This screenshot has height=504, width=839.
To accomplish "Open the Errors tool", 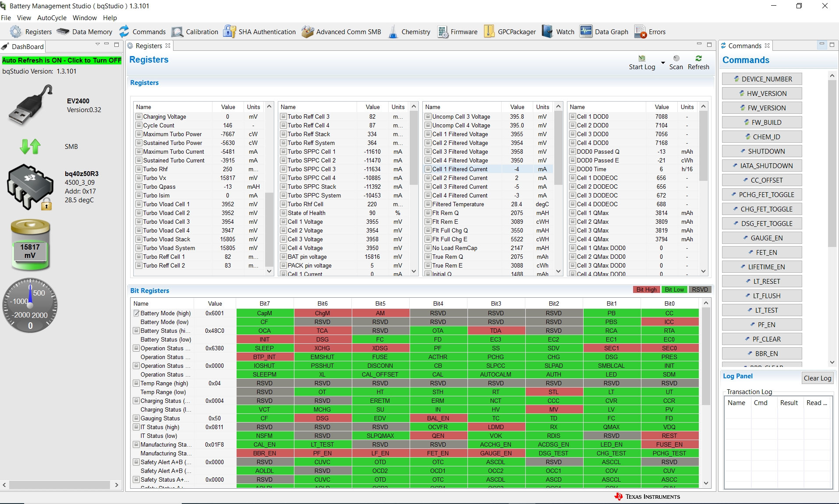I will click(x=650, y=32).
